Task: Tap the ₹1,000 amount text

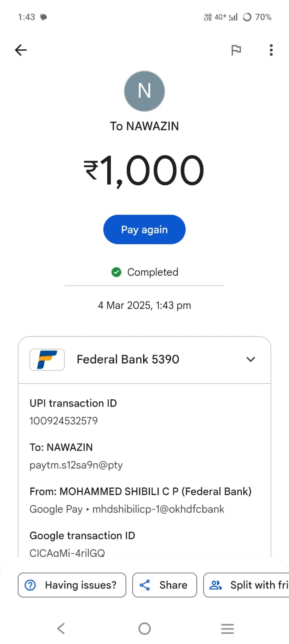Action: (144, 171)
